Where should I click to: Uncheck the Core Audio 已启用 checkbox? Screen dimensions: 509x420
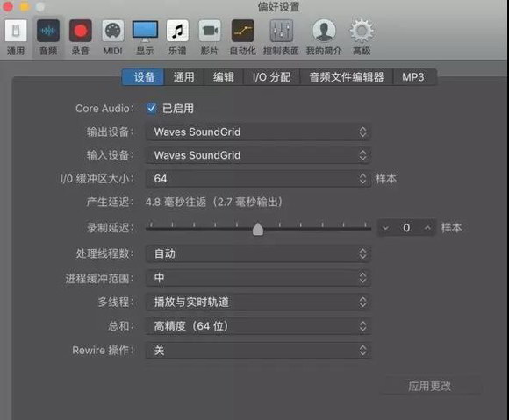coord(151,108)
